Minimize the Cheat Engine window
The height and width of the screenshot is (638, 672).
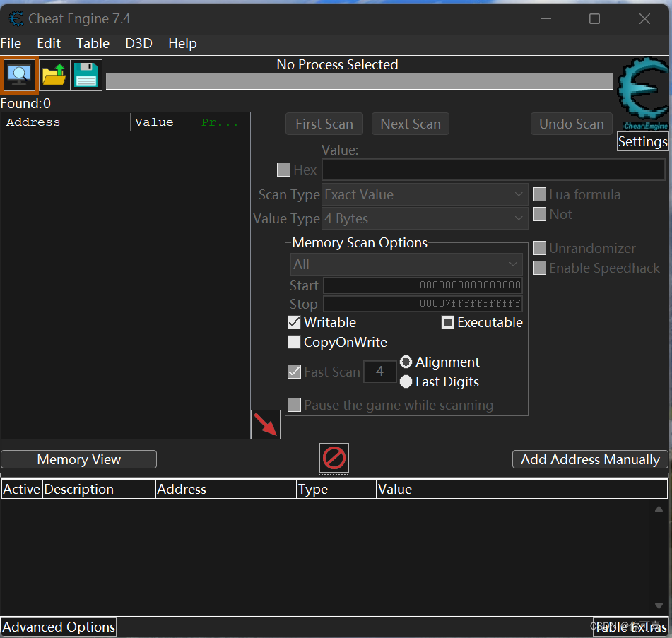(546, 19)
